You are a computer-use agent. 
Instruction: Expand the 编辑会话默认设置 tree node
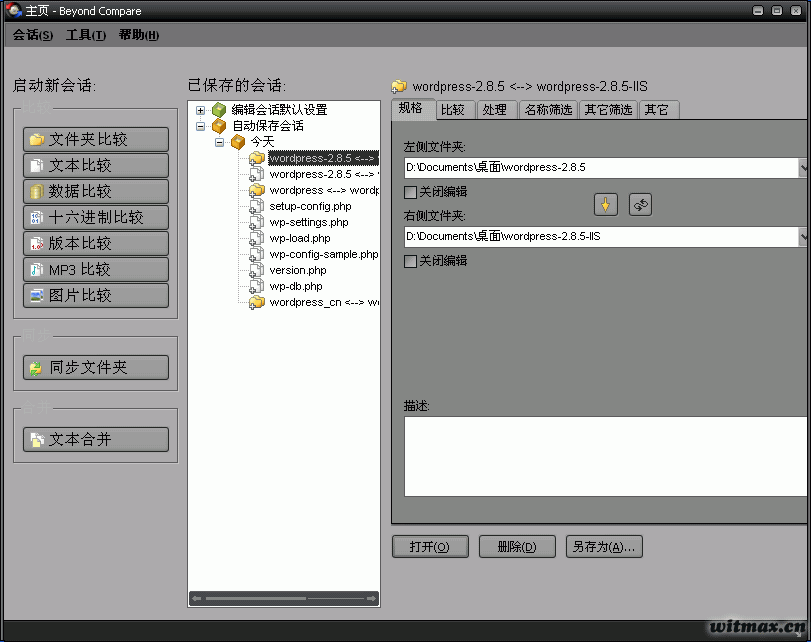pyautogui.click(x=200, y=110)
